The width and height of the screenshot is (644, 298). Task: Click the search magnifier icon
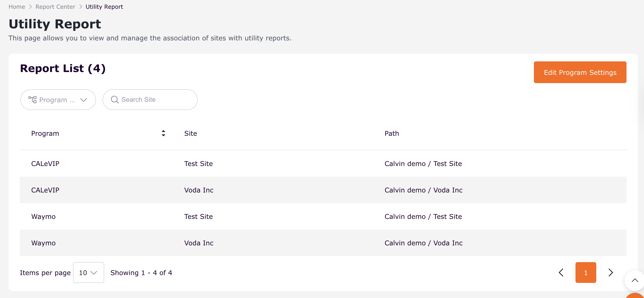(115, 100)
